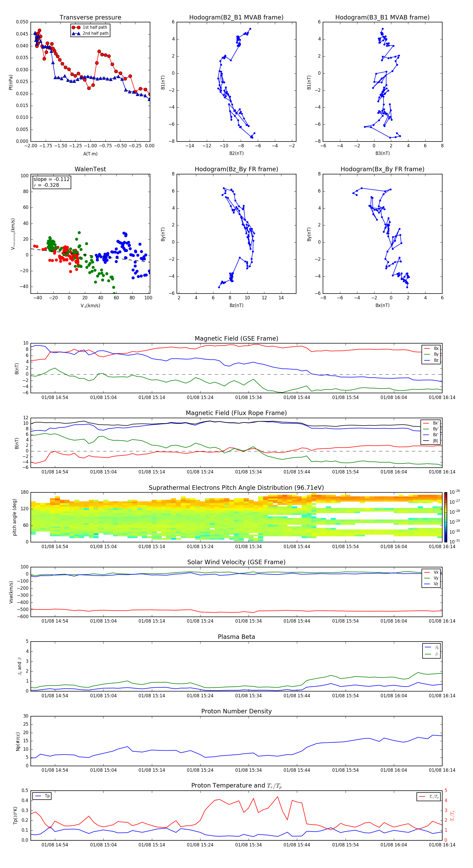Click the "Proton Number Density" title

tap(236, 712)
